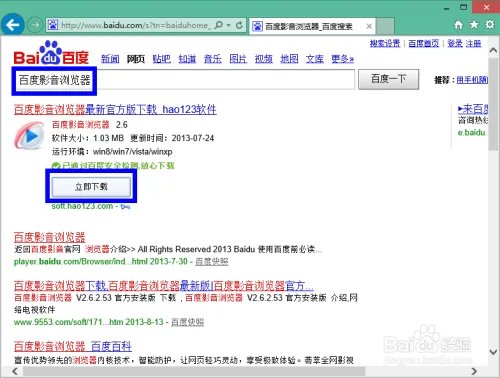Click the vertical scrollbar up arrow
Screen dimensions: 500x378
coord(493,50)
